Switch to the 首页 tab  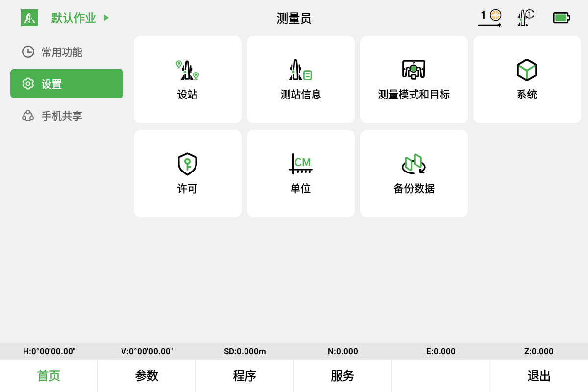(49, 376)
